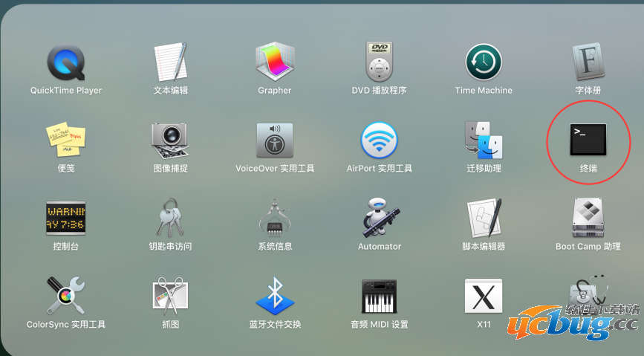Open the Automator robot icon

click(380, 218)
